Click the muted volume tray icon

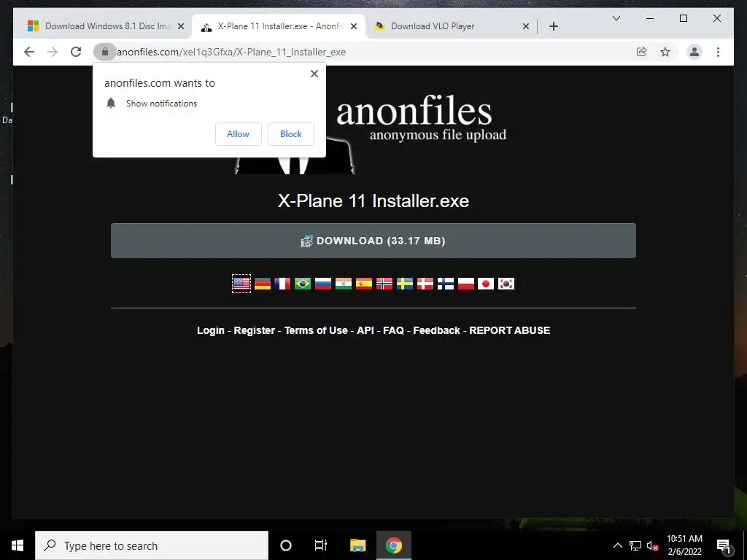coord(652,545)
